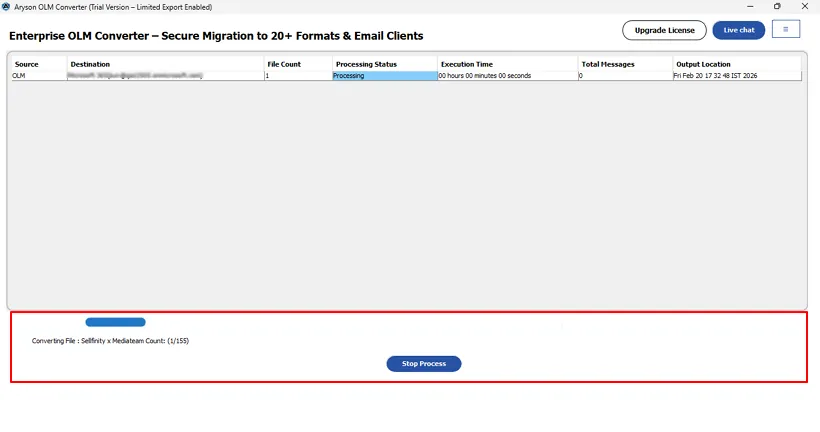Select the blurred destination email cell

tap(135, 75)
